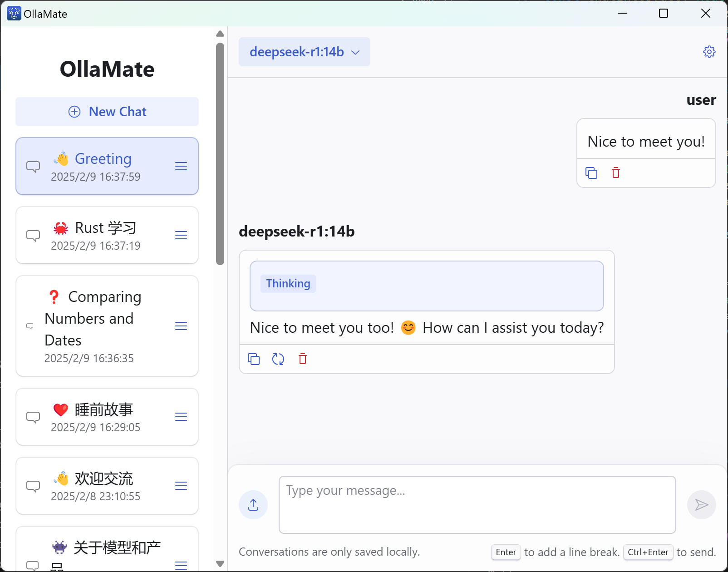Select the Greeting conversation

pyautogui.click(x=107, y=166)
